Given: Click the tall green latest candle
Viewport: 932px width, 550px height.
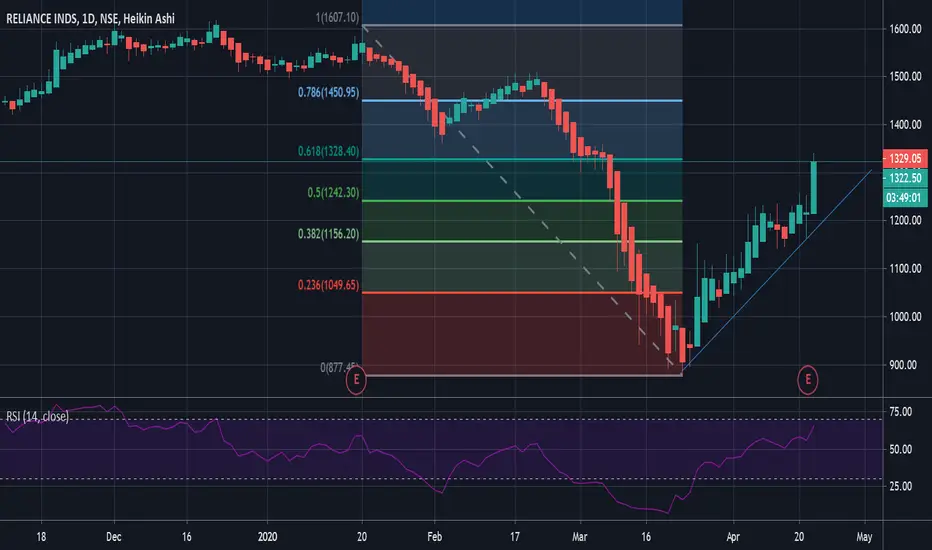Looking at the screenshot, I should (x=814, y=187).
